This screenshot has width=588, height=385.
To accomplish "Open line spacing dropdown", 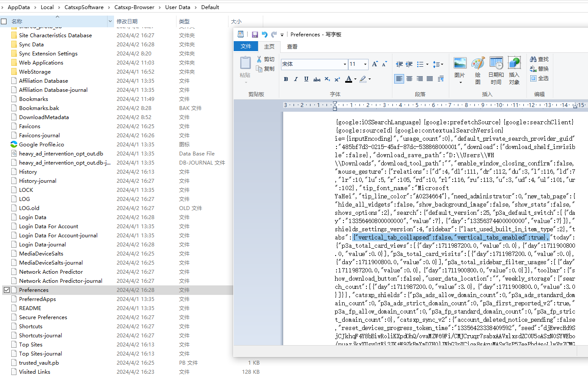I will pyautogui.click(x=438, y=64).
